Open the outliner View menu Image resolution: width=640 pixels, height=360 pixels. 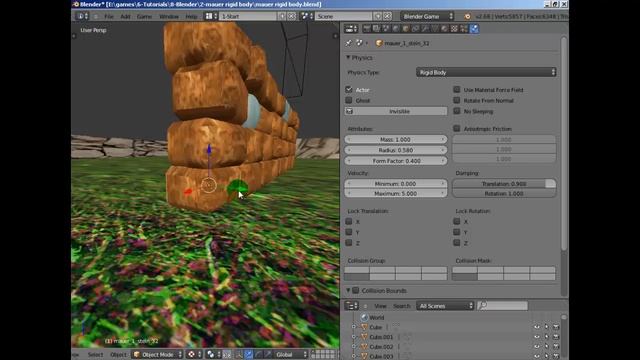(380, 306)
